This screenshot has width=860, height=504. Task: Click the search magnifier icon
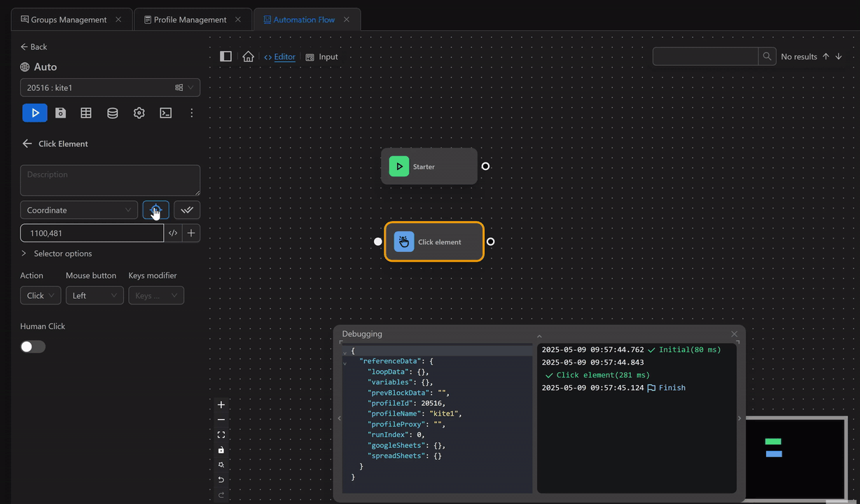[767, 56]
